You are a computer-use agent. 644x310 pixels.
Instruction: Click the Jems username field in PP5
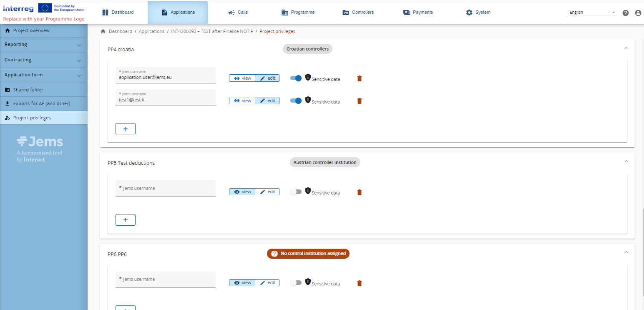pyautogui.click(x=165, y=189)
